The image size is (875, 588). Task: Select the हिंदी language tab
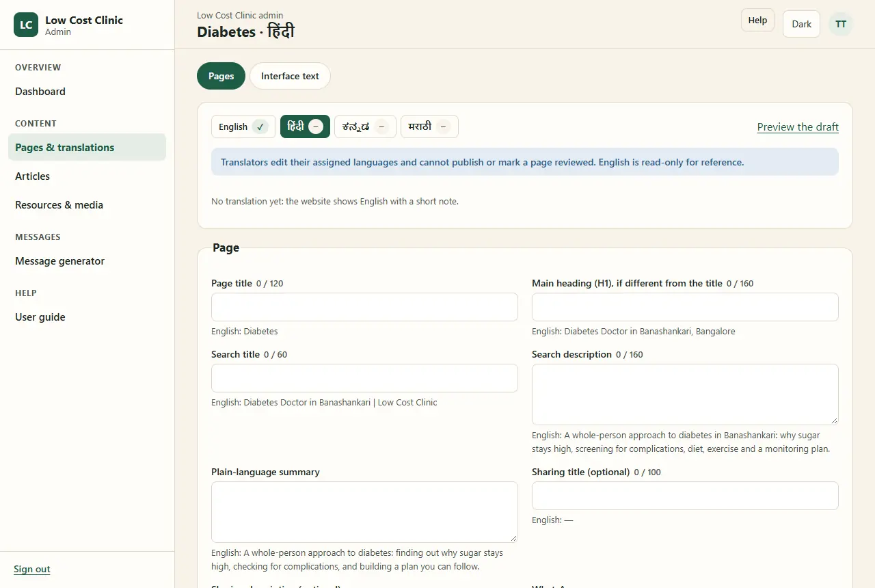click(305, 126)
